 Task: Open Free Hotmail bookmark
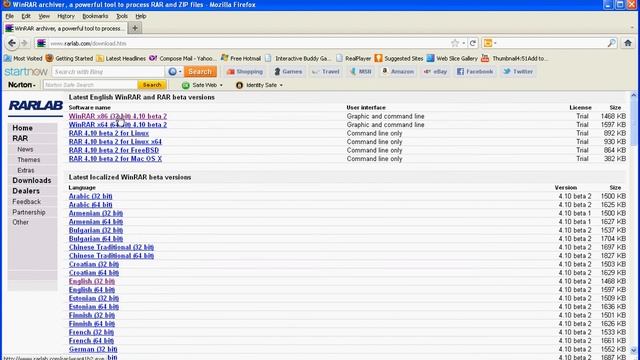click(241, 58)
